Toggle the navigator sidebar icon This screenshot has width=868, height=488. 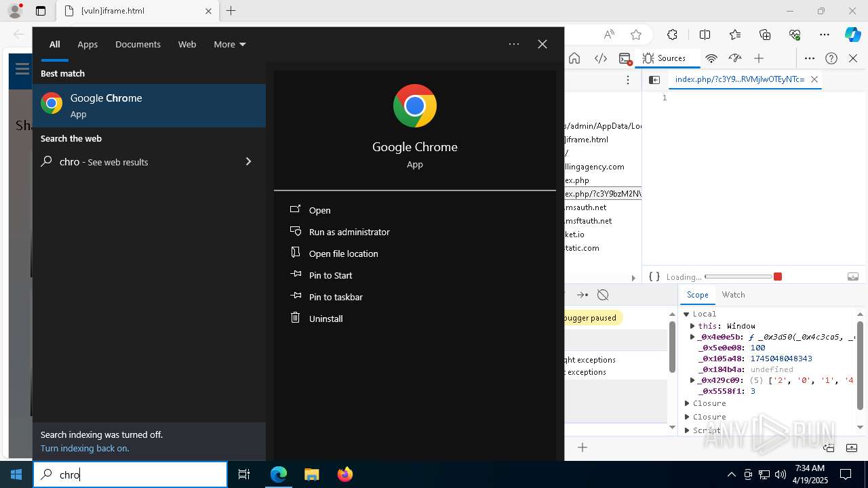tap(654, 80)
